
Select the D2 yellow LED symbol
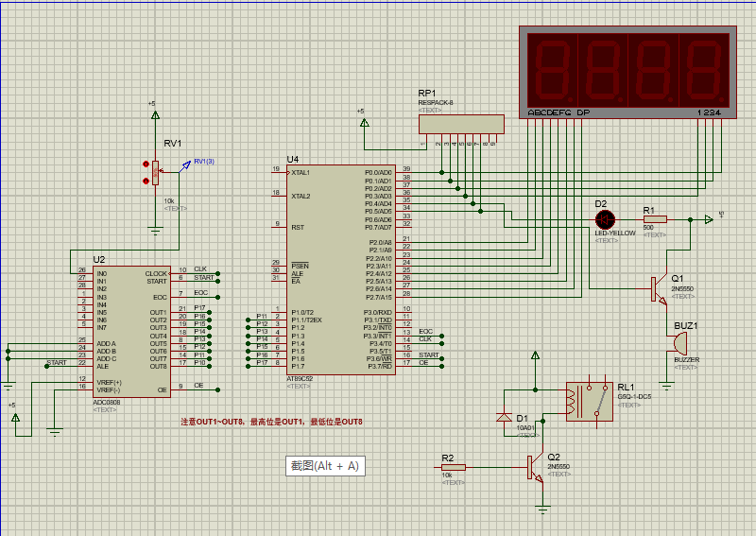pyautogui.click(x=605, y=220)
